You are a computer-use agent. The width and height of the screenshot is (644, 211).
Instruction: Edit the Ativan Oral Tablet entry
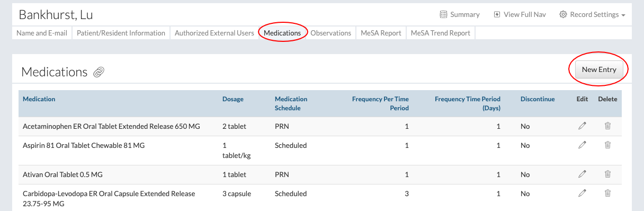tap(582, 174)
